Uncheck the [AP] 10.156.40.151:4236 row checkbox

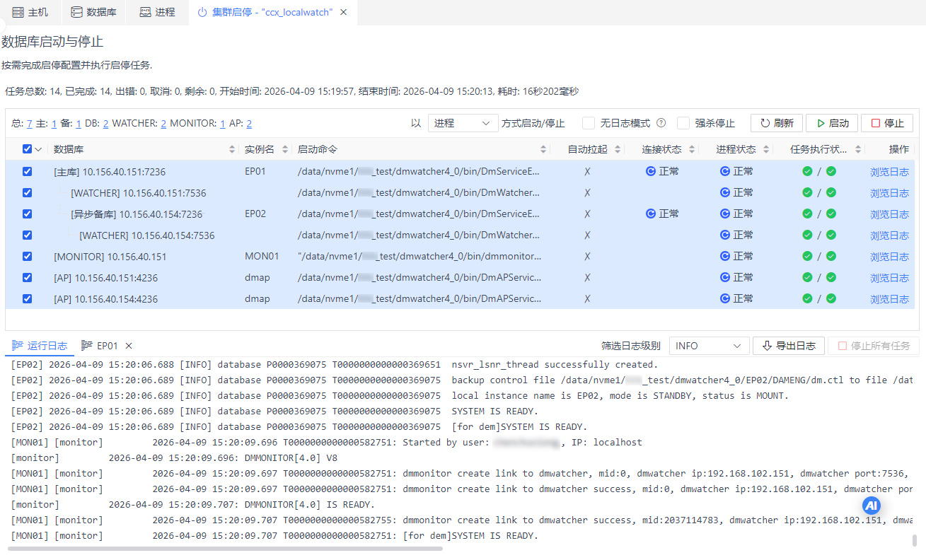pyautogui.click(x=27, y=277)
